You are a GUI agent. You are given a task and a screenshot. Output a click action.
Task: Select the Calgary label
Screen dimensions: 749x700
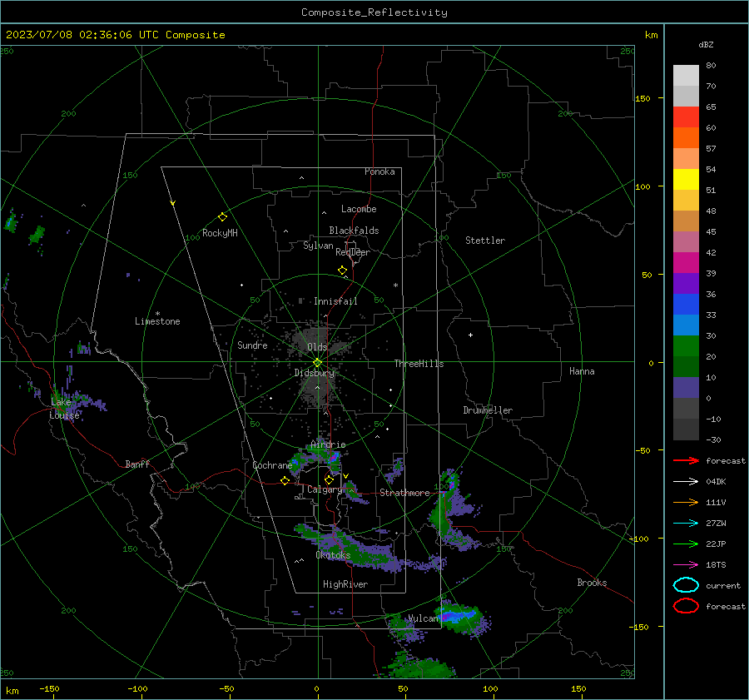(325, 489)
